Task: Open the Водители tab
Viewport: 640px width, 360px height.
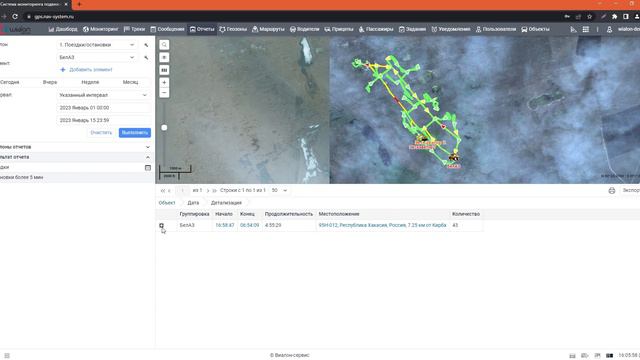Action: pyautogui.click(x=304, y=29)
